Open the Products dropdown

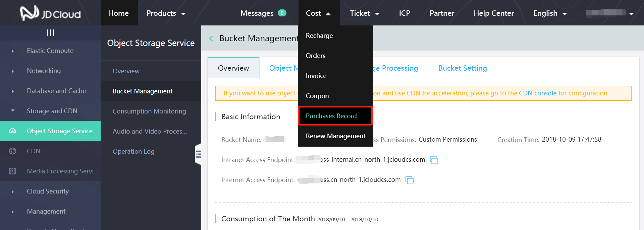pos(166,13)
